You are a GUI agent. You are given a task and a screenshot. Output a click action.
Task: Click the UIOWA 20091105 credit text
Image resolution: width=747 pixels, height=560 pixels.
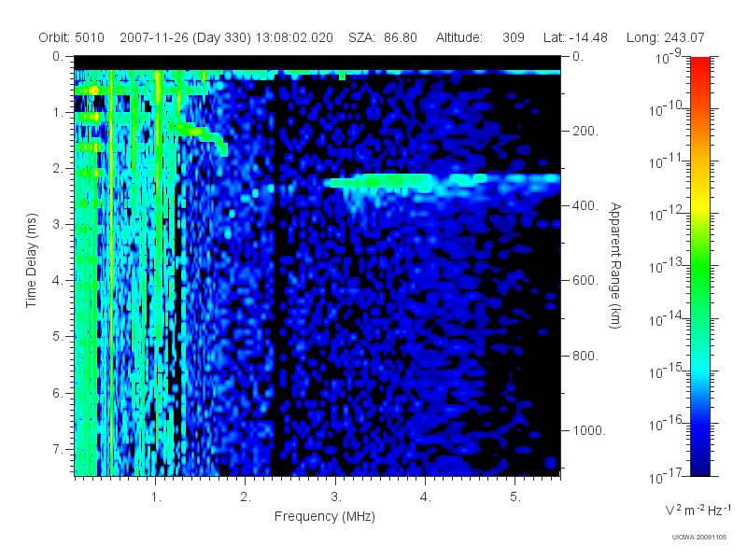coord(698,538)
